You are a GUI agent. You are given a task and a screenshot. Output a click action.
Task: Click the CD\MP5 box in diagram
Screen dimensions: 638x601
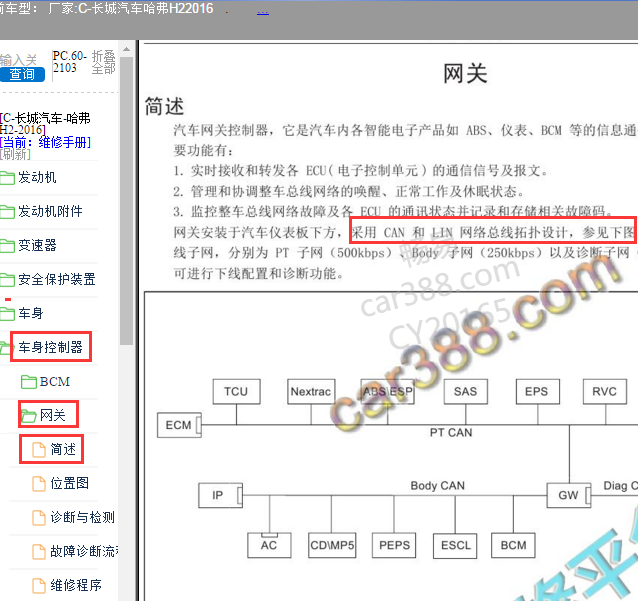click(x=332, y=545)
